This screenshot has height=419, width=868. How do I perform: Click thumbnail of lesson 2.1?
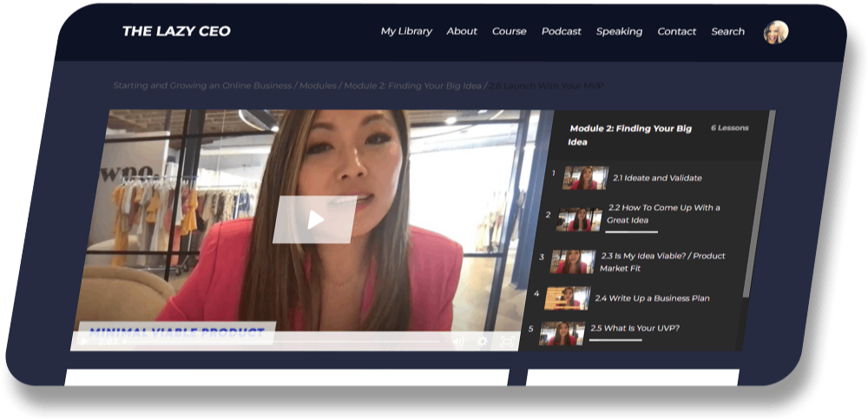[585, 178]
